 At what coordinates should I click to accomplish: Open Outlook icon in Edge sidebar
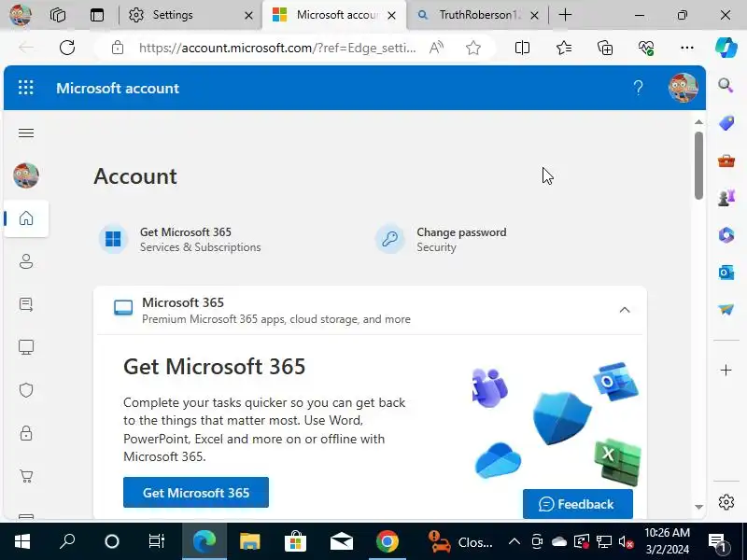(x=726, y=273)
